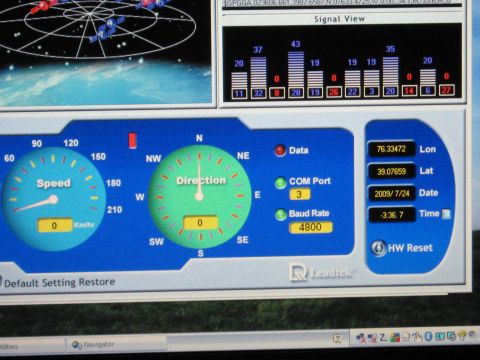The image size is (480, 360).
Task: Click the COM Port label
Action: coord(310,181)
